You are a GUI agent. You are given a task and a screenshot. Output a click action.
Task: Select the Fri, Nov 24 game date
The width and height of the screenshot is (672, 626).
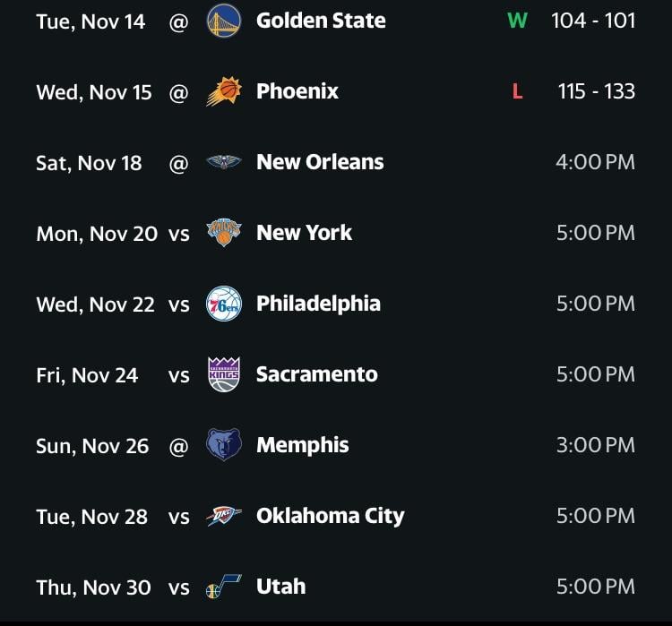pyautogui.click(x=87, y=375)
